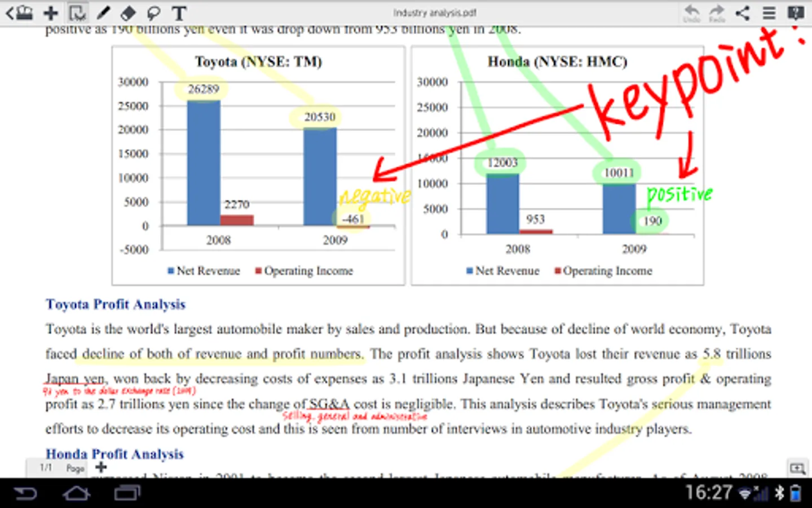Tap the 16:27 clock

(x=709, y=493)
